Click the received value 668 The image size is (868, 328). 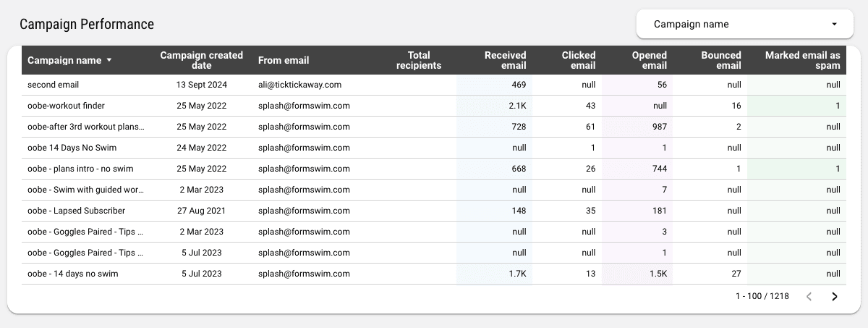(x=518, y=169)
